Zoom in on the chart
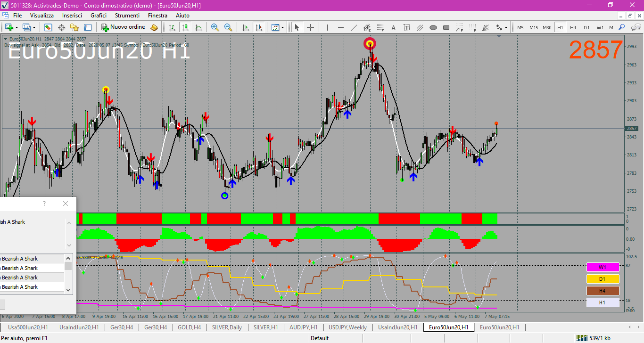 [x=215, y=27]
